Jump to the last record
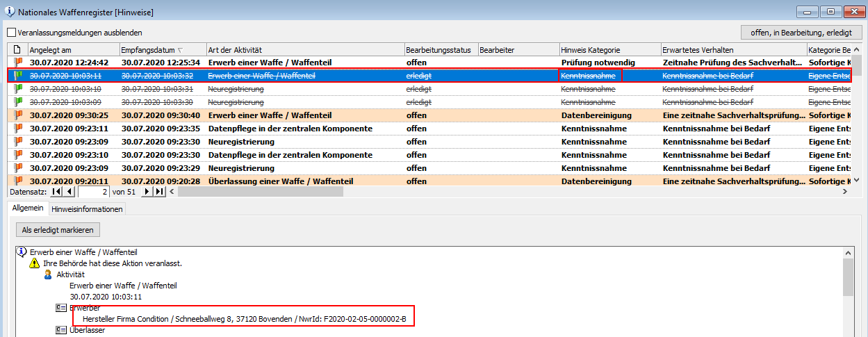The image size is (868, 337). (159, 192)
